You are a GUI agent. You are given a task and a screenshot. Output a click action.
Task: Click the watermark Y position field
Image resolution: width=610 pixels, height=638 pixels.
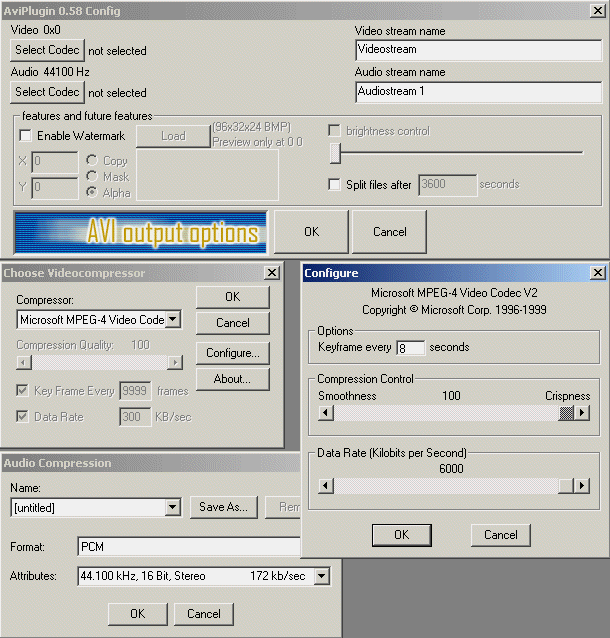(55, 188)
